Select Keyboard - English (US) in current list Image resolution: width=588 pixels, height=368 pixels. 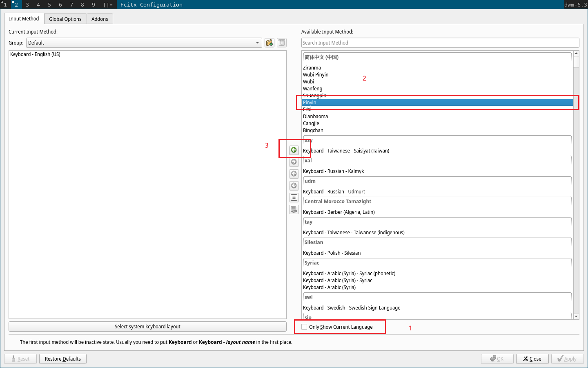(147, 54)
